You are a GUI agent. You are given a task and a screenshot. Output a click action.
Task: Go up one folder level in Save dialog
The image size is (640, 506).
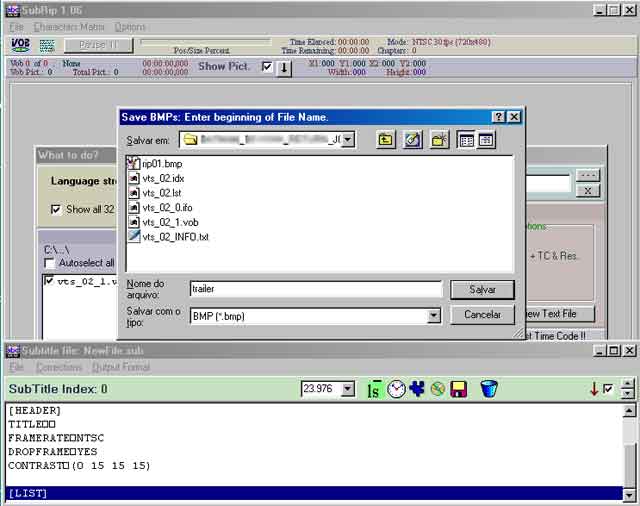coord(386,140)
